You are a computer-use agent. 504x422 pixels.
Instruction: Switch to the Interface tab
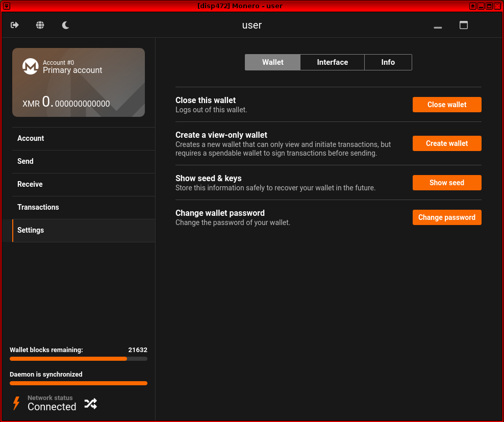(x=332, y=62)
